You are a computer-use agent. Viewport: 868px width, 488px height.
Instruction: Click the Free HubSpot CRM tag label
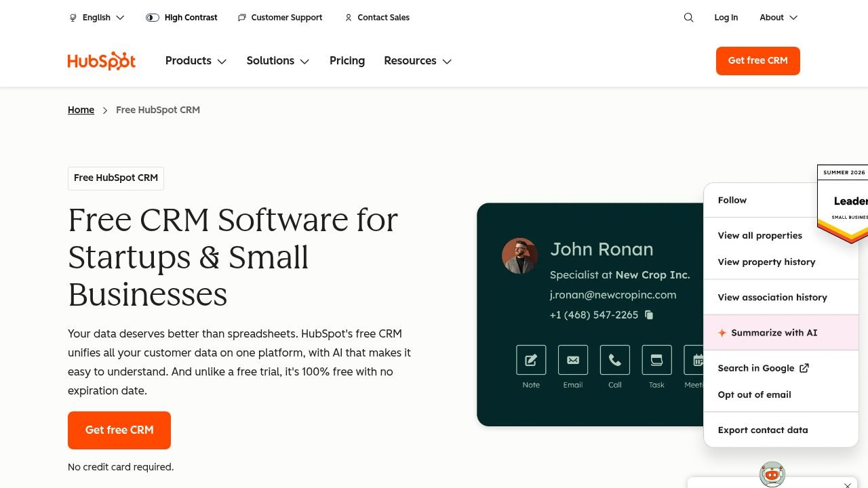pyautogui.click(x=116, y=178)
